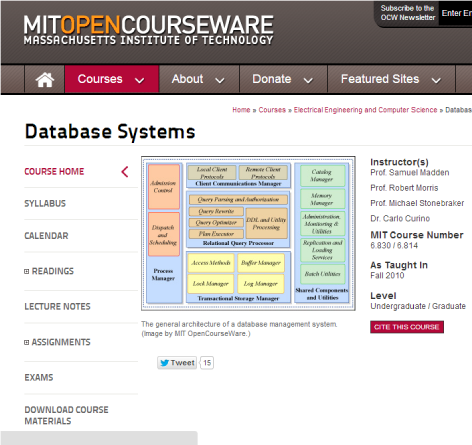The image size is (472, 445).
Task: Open the Assignments section
Action: click(x=61, y=342)
